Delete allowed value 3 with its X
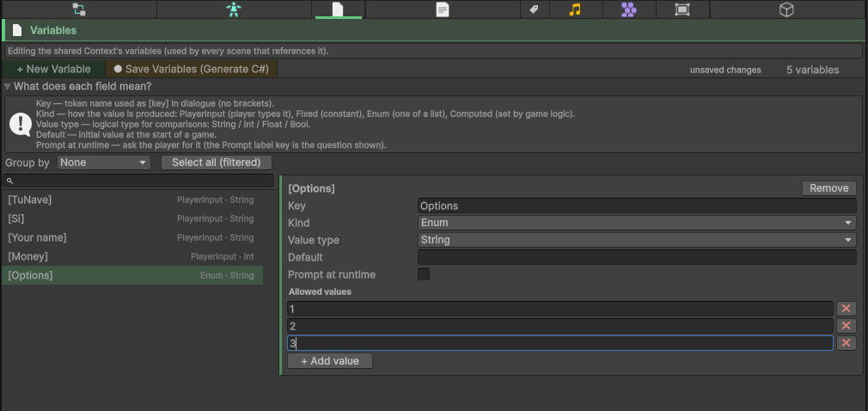This screenshot has height=411, width=868. [846, 343]
